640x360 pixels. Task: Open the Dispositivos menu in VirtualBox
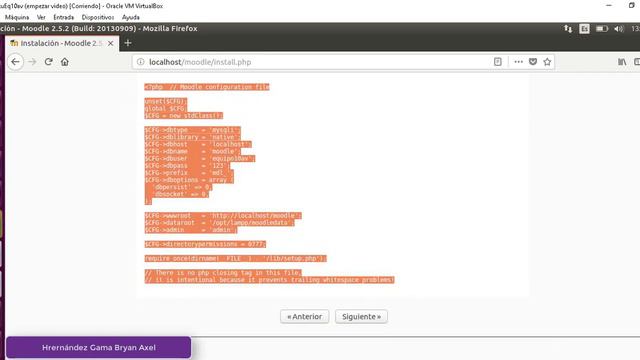[98, 17]
